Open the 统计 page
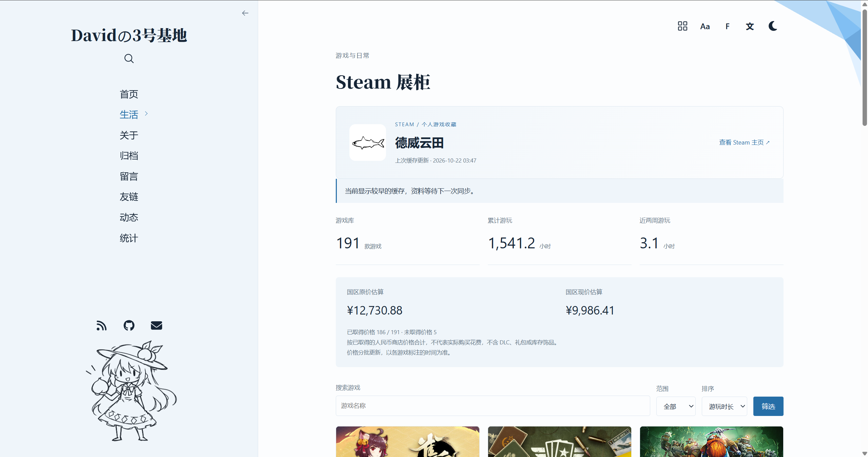 tap(129, 238)
